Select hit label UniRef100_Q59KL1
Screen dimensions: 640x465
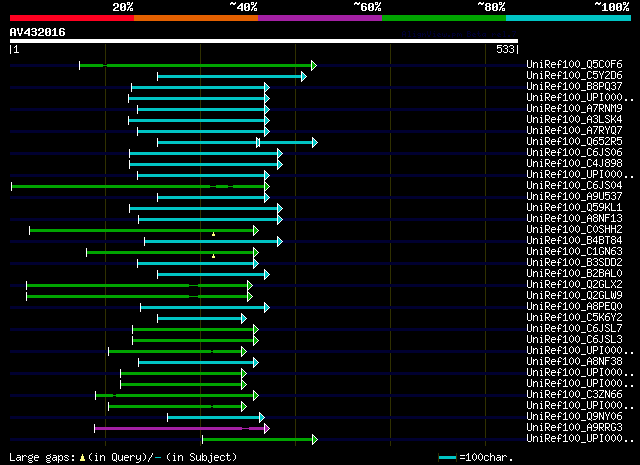(x=574, y=207)
